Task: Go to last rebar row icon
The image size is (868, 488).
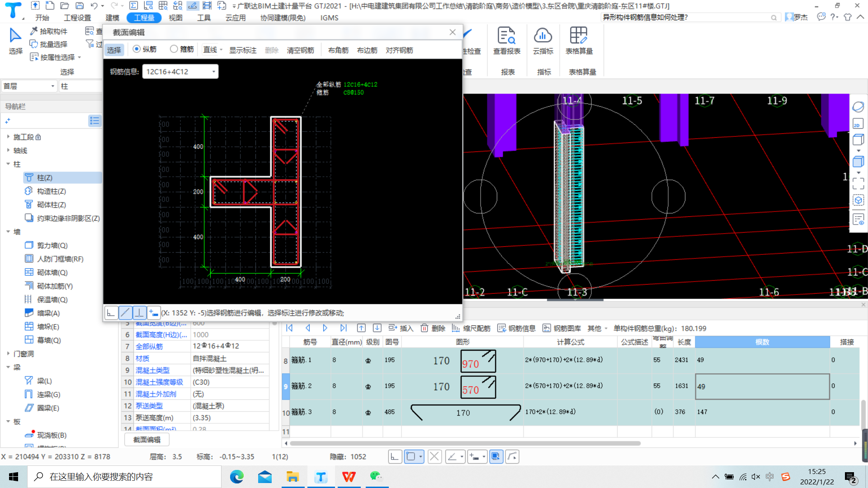Action: coord(343,328)
